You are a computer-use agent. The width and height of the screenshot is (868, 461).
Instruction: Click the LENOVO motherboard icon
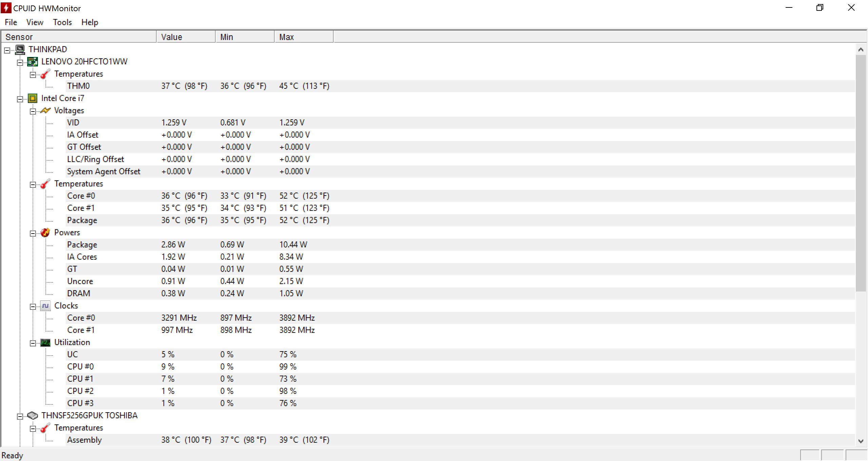(33, 62)
